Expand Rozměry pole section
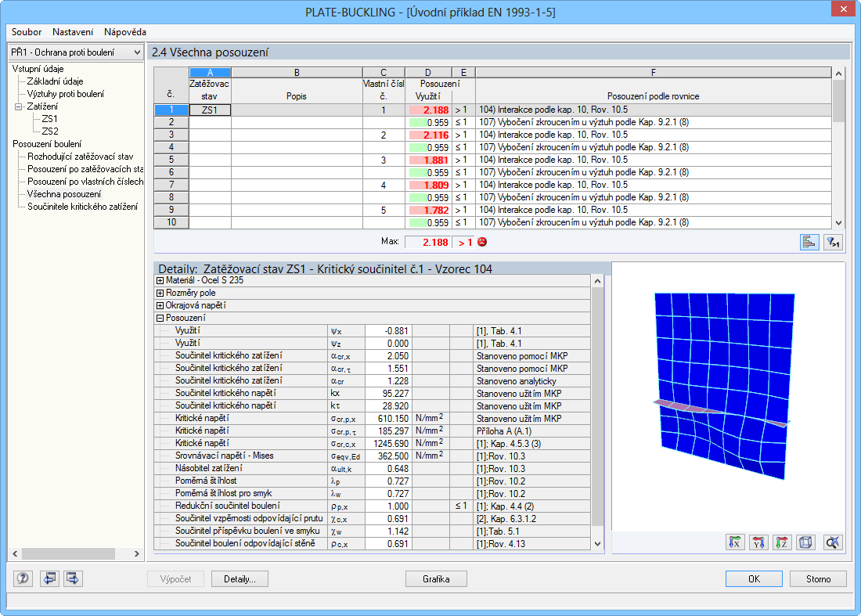 (x=160, y=294)
